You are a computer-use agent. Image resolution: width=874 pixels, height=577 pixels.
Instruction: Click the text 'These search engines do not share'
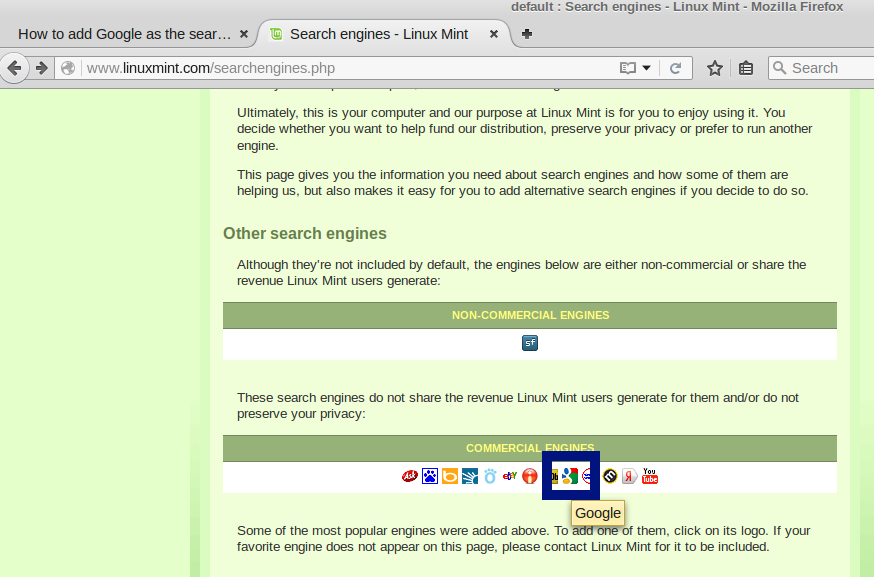click(518, 405)
